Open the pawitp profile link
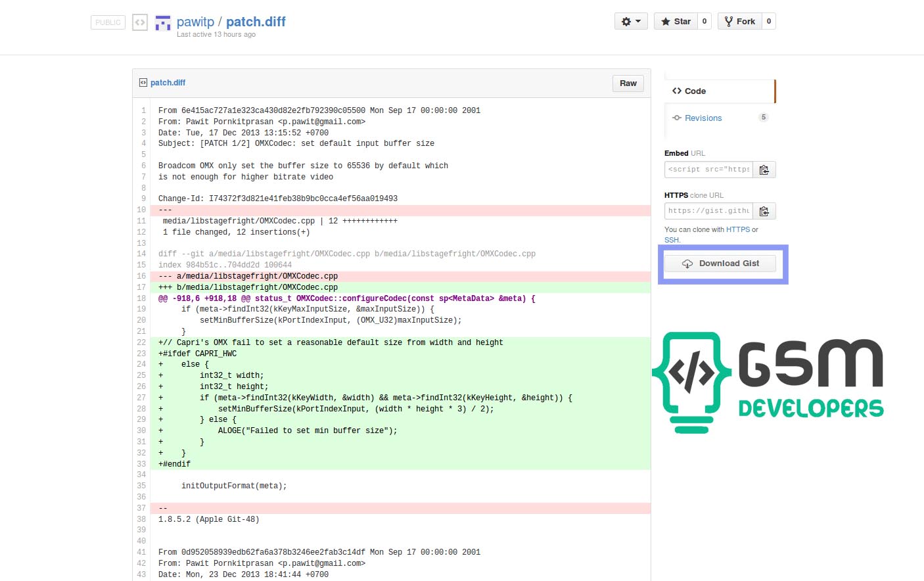924x581 pixels. [x=195, y=22]
